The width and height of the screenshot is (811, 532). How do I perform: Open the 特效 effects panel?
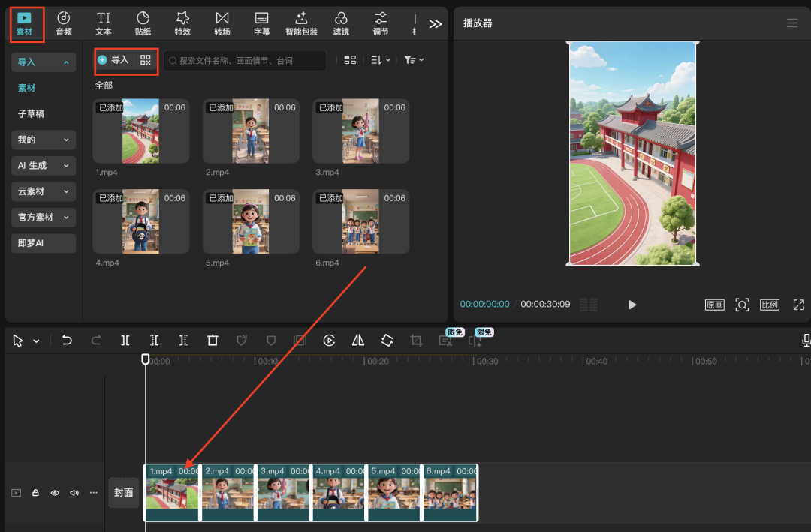coord(182,23)
